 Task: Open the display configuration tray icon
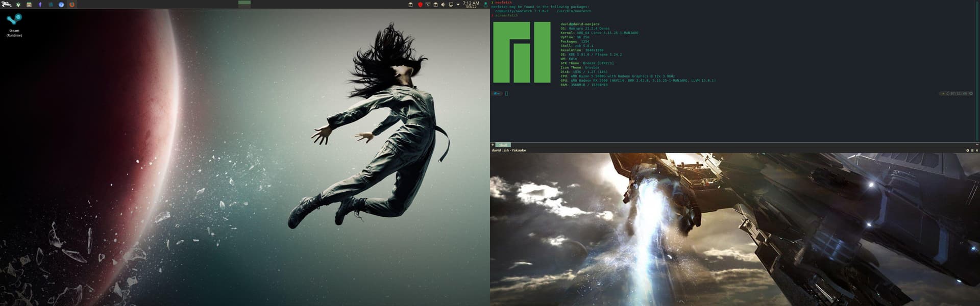[451, 5]
